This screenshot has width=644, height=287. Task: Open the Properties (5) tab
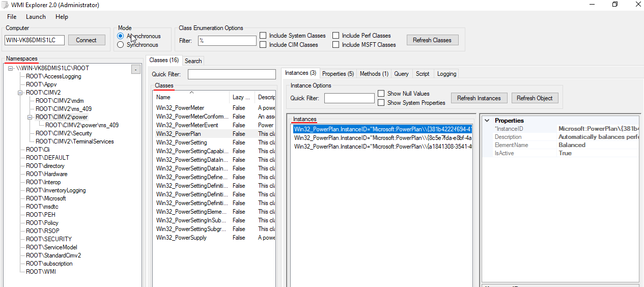[x=338, y=74]
